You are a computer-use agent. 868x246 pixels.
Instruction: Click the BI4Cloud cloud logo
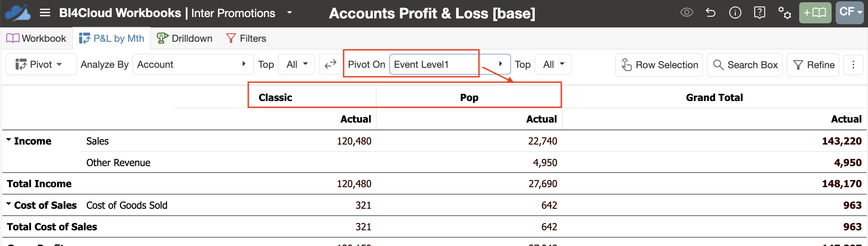(18, 13)
